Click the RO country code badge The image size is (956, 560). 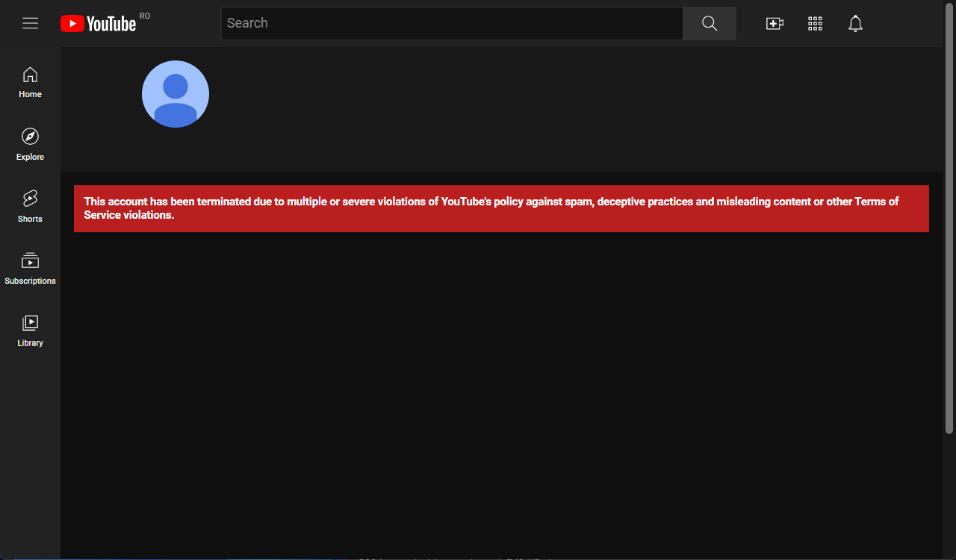(145, 16)
